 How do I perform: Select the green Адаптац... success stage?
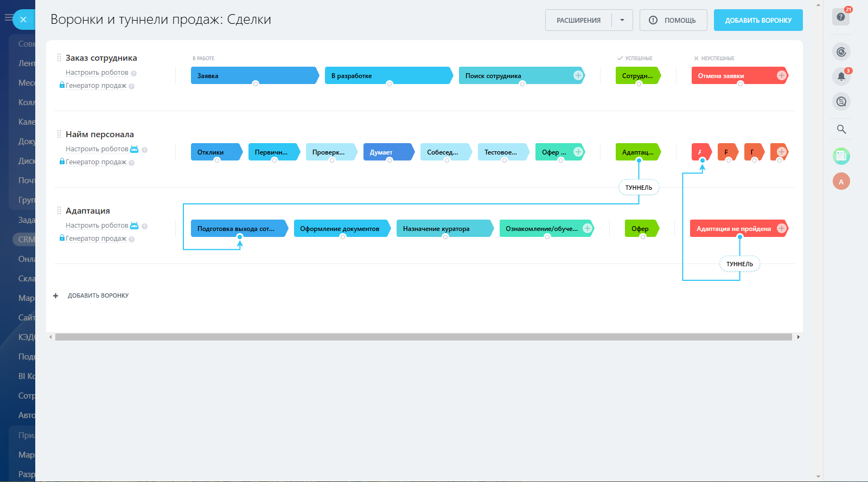638,152
